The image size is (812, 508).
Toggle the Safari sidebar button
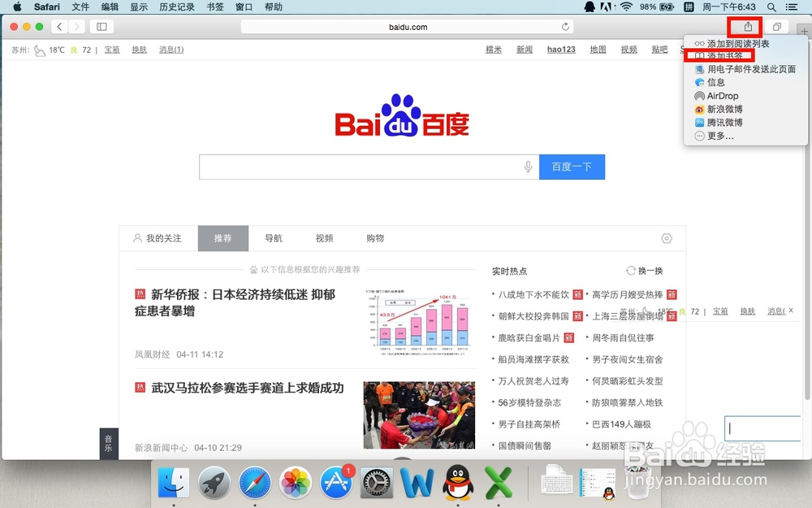click(x=102, y=27)
